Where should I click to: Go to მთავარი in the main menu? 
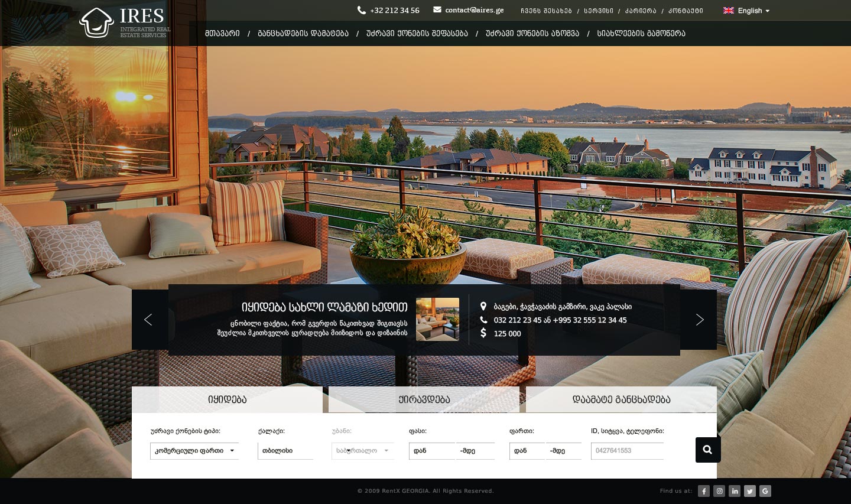(x=222, y=34)
